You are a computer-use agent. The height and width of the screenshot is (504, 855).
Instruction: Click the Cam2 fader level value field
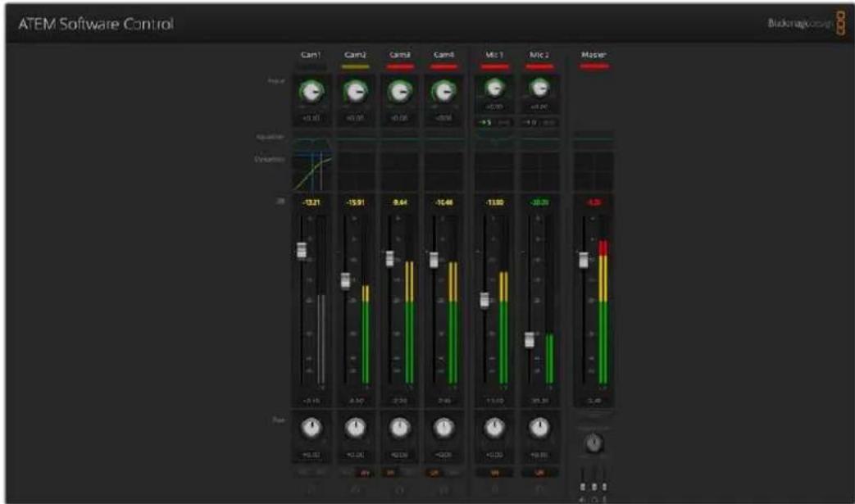tap(356, 401)
